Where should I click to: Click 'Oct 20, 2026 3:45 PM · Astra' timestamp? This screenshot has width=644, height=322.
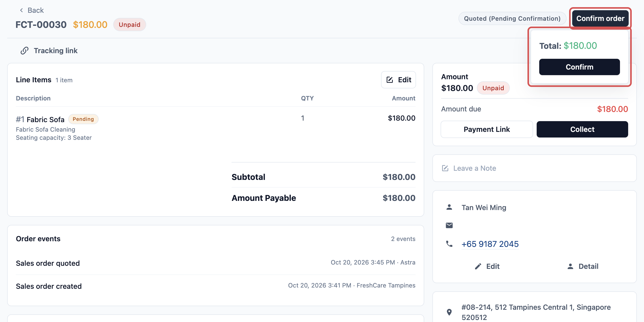click(373, 262)
